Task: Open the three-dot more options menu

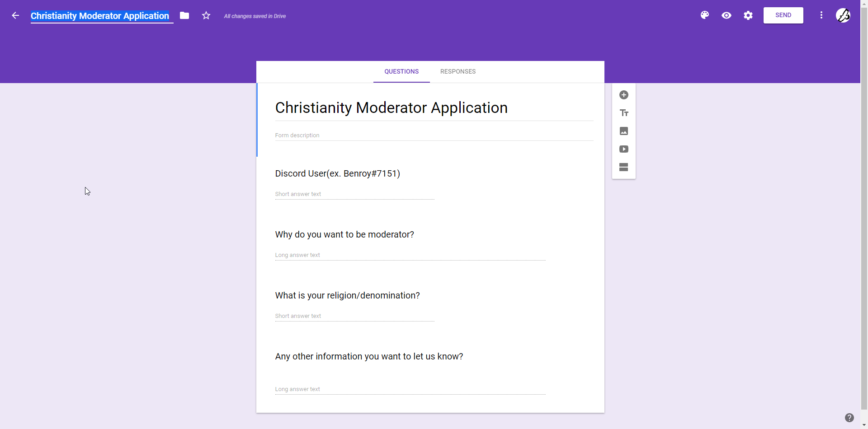Action: pyautogui.click(x=821, y=15)
